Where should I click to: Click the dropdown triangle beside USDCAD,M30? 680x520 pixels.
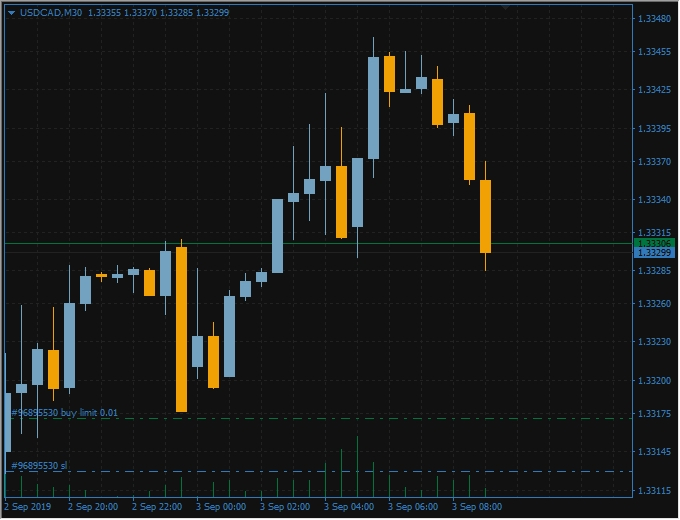(x=11, y=13)
